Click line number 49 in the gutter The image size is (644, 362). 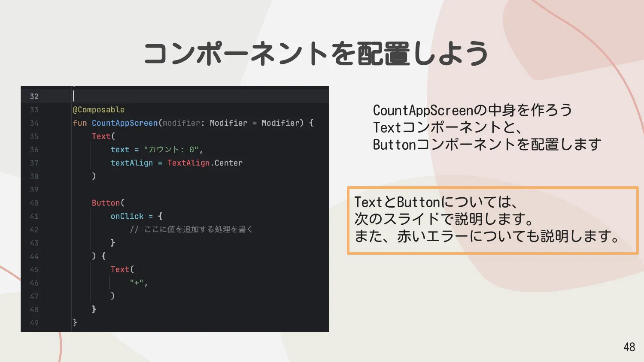[x=34, y=323]
